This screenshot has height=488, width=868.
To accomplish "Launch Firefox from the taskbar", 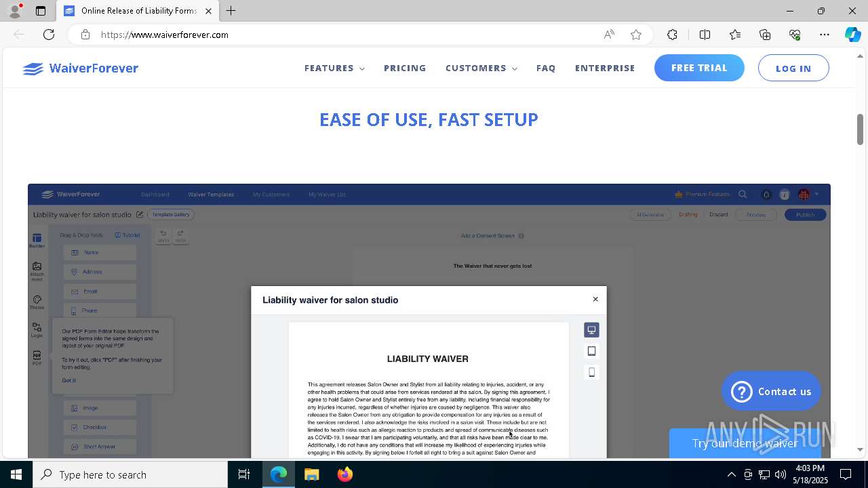I will pos(345,474).
